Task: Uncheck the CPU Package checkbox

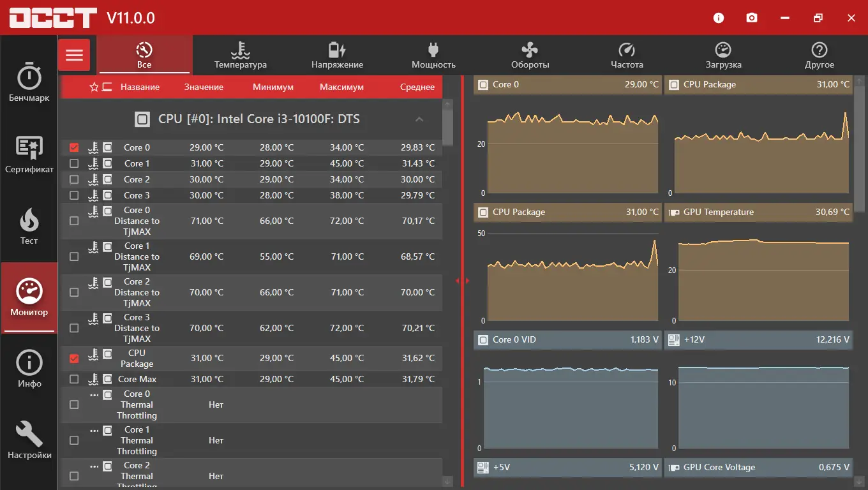Action: click(x=74, y=359)
